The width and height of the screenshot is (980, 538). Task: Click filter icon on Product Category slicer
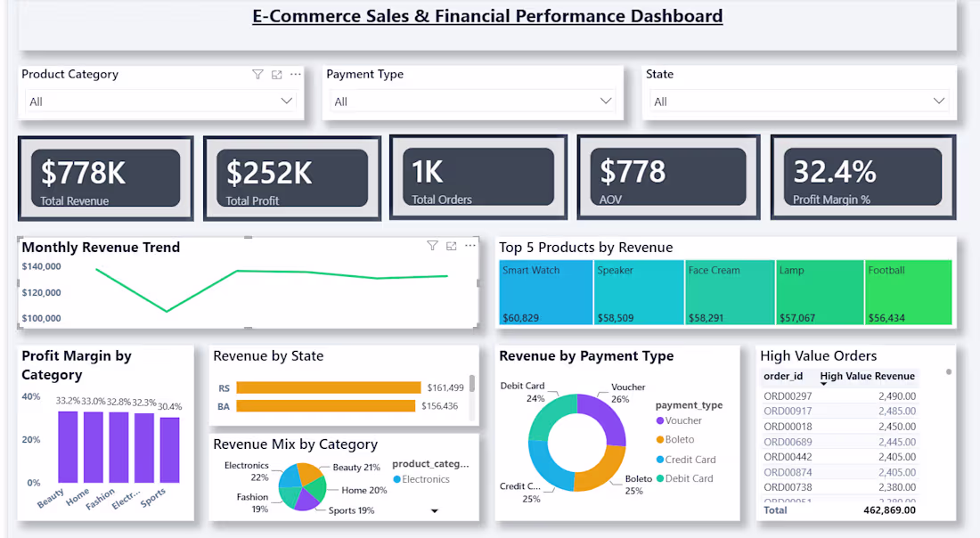pos(257,74)
